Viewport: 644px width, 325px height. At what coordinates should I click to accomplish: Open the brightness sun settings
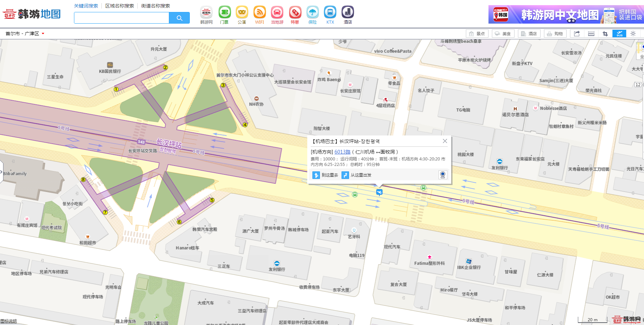point(633,34)
